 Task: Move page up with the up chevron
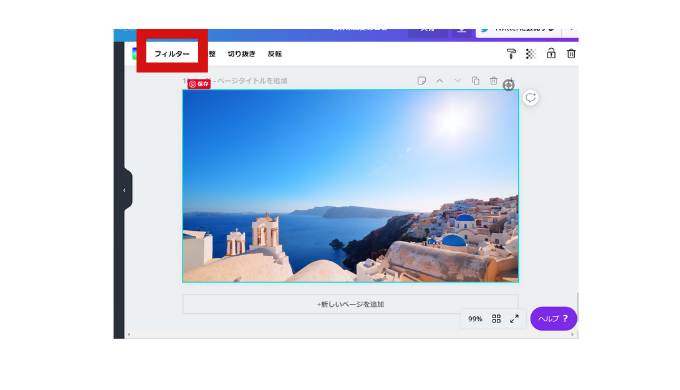coord(440,81)
